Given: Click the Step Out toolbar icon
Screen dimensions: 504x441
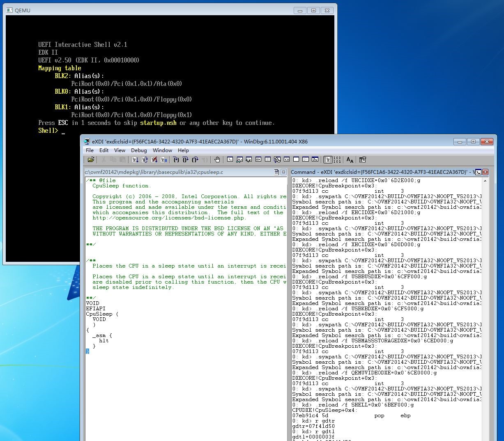Looking at the screenshot, I should point(195,159).
